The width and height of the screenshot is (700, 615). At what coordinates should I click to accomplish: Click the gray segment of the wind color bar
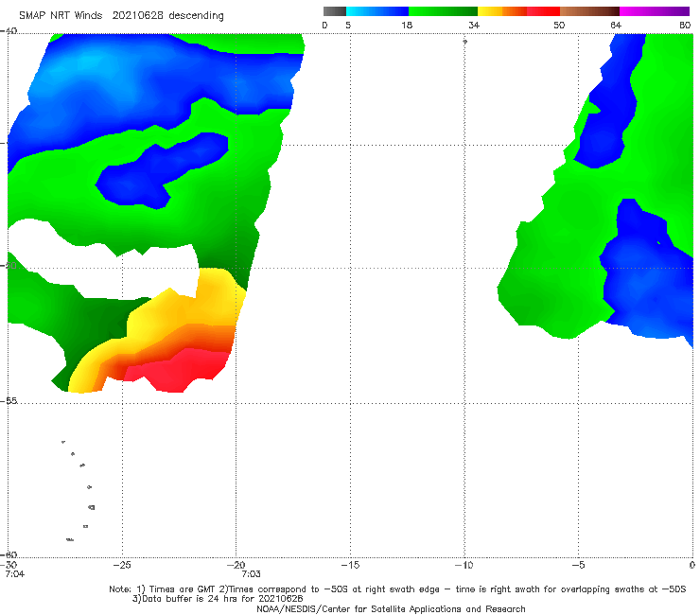click(334, 11)
